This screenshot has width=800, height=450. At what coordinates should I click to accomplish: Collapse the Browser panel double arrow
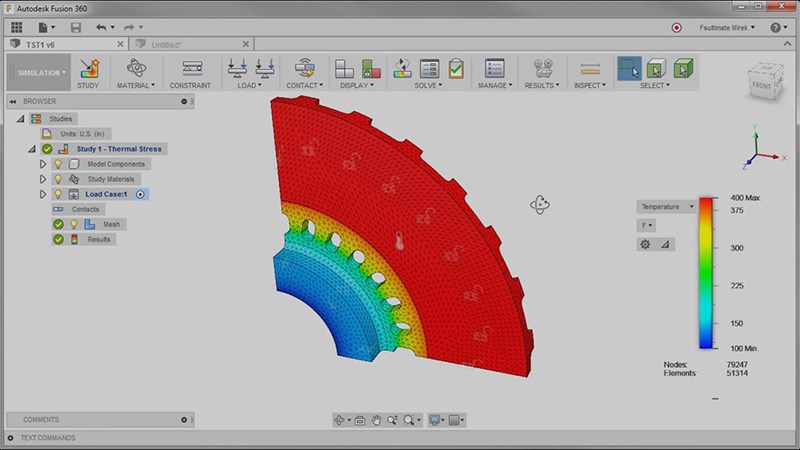coord(13,102)
